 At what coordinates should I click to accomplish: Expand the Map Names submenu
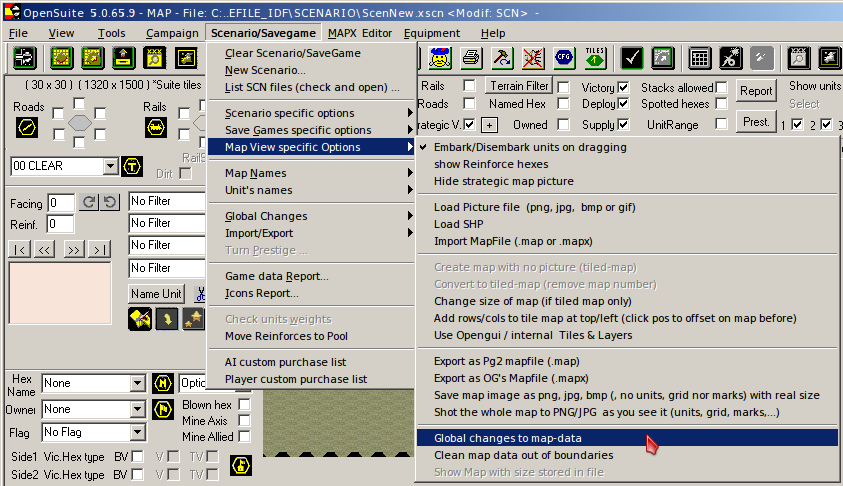pos(311,173)
